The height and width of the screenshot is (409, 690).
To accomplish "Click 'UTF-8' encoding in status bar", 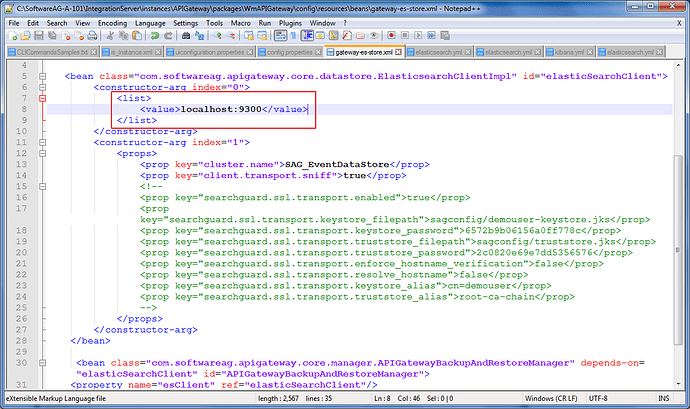I will pos(598,398).
